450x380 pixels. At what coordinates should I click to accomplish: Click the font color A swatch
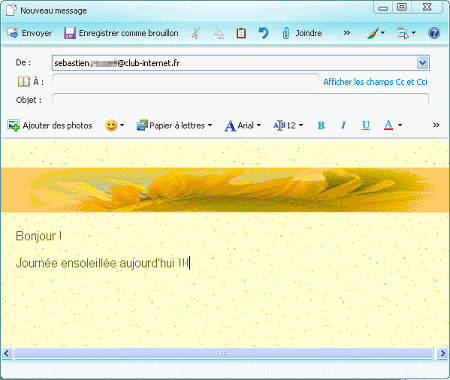[388, 125]
